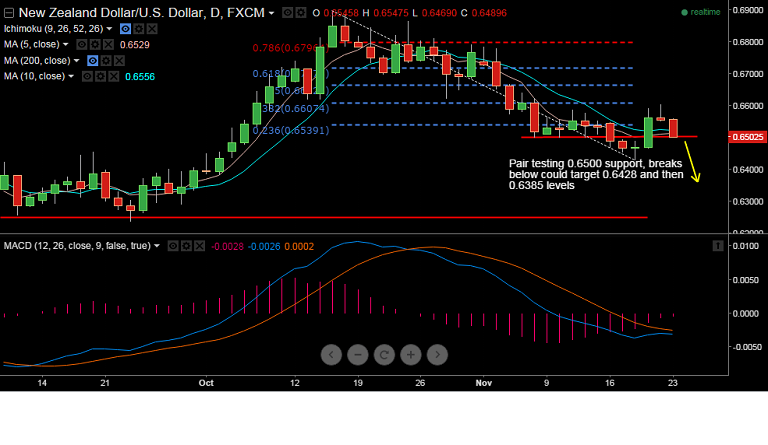The height and width of the screenshot is (445, 768).
Task: Select the 0.382(0.66074) Fibonacci level label
Action: coord(295,108)
